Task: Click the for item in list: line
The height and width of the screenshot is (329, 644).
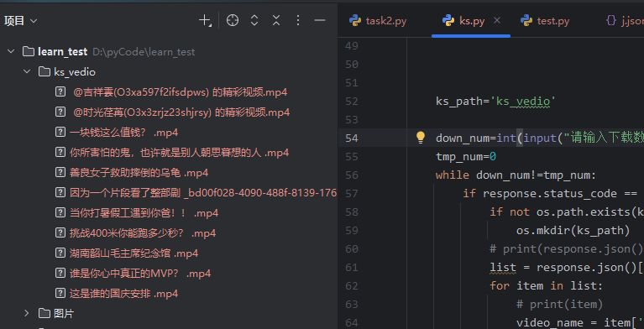Action: pyautogui.click(x=547, y=286)
